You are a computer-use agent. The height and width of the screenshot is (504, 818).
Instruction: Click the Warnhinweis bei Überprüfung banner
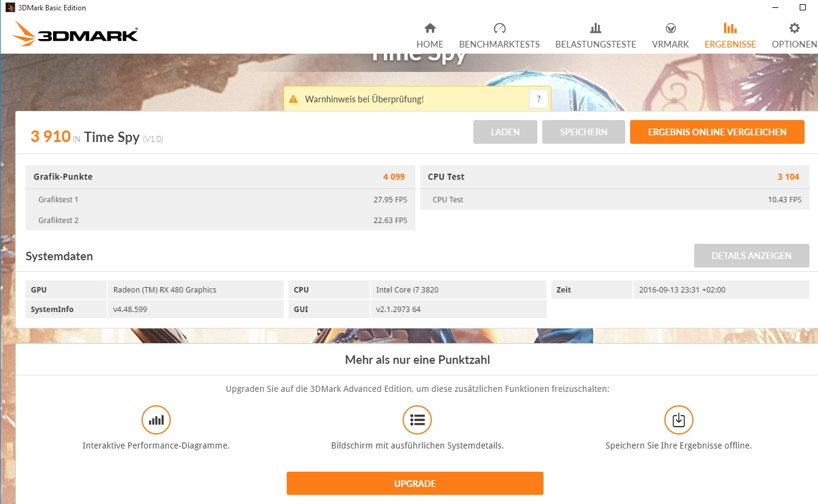click(417, 99)
